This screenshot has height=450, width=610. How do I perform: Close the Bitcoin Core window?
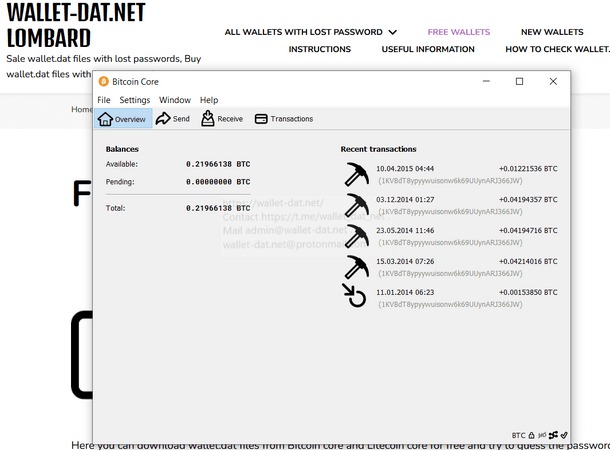(x=553, y=81)
